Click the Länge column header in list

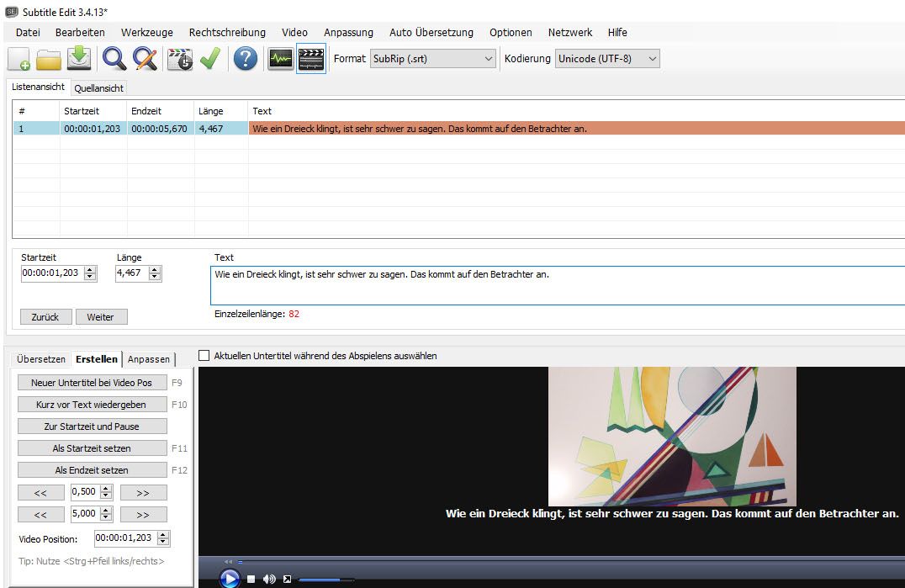point(221,111)
